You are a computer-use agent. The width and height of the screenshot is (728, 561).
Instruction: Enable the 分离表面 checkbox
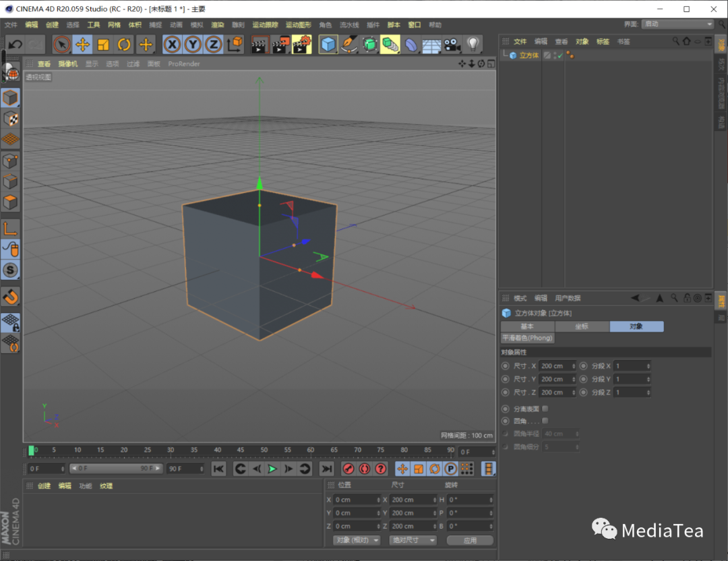545,409
